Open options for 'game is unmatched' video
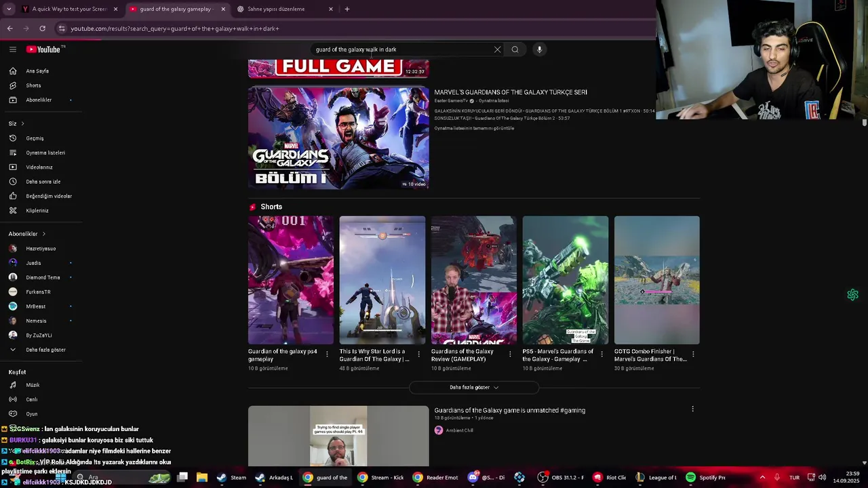 [692, 409]
